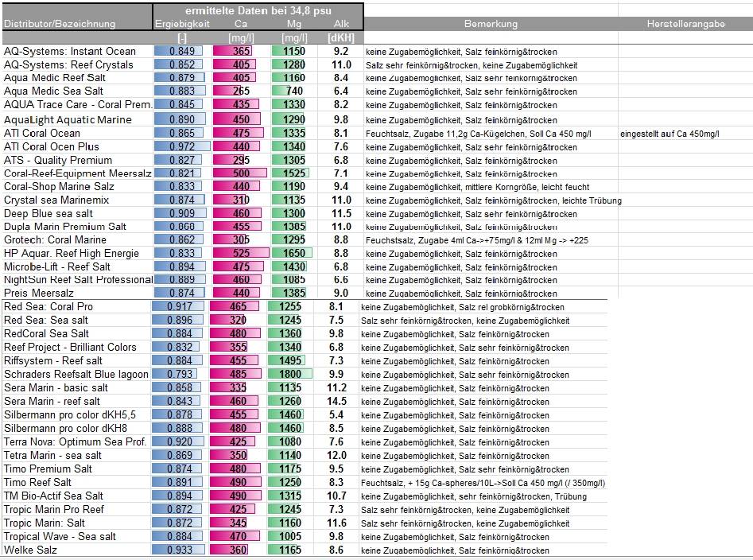Image resolution: width=753 pixels, height=560 pixels.
Task: Select the "Red Sea: Coral Pro" name cell
Action: pyautogui.click(x=48, y=306)
